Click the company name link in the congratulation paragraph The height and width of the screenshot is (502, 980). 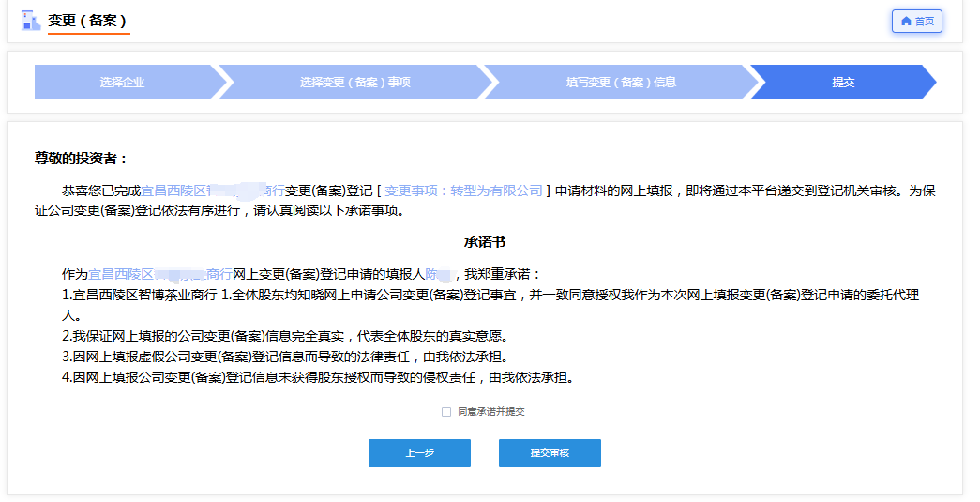pyautogui.click(x=212, y=190)
